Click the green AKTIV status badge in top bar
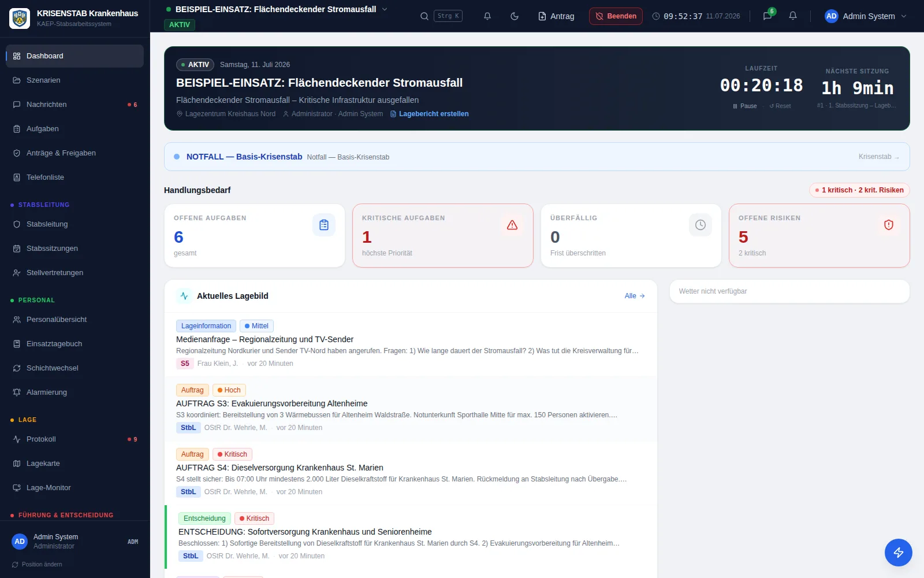 click(x=180, y=25)
